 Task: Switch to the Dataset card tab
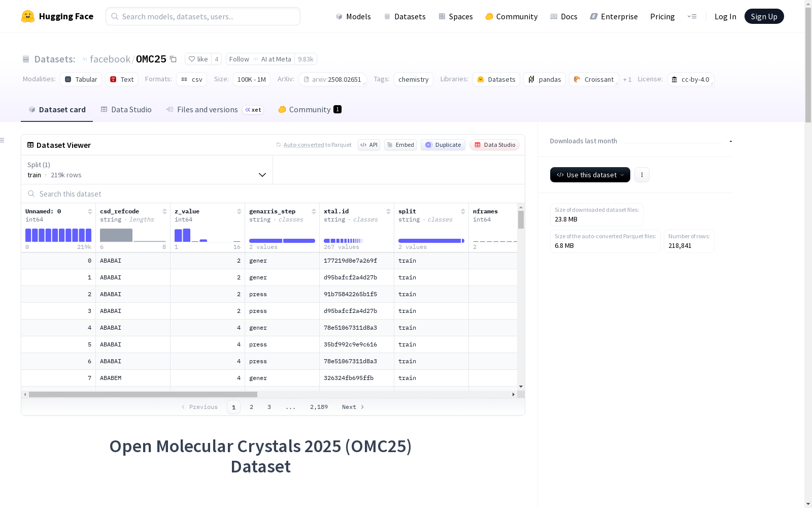click(57, 110)
